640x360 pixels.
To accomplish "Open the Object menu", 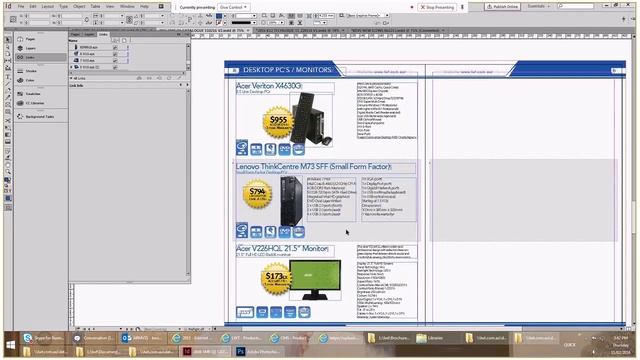I will 79,7.
